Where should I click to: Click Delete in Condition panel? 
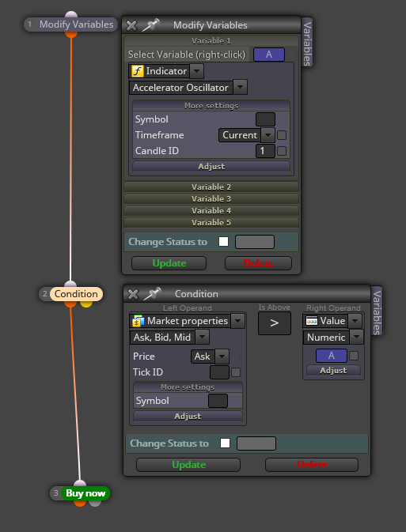coord(312,465)
